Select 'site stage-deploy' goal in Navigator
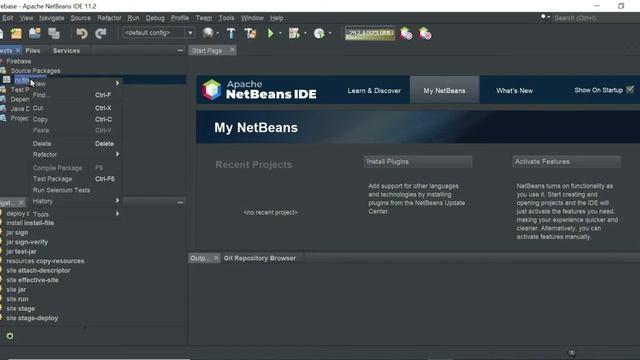Image resolution: width=640 pixels, height=360 pixels. pyautogui.click(x=32, y=318)
